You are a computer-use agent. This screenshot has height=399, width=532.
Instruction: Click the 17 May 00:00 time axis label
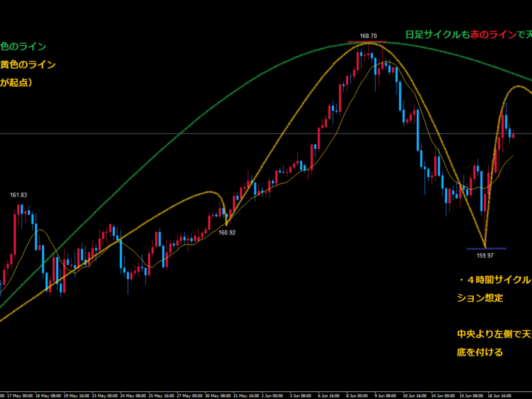(x=20, y=395)
